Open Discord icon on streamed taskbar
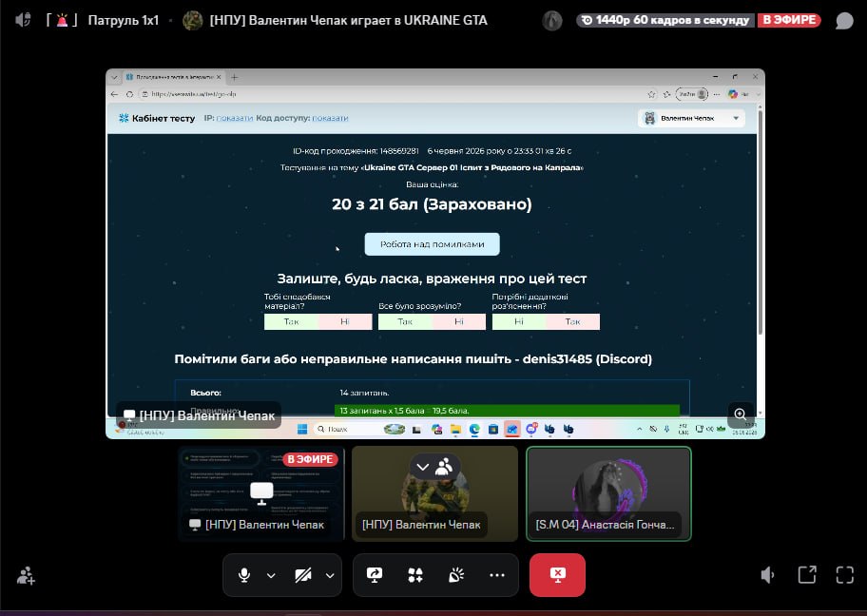The height and width of the screenshot is (616, 867). point(531,429)
